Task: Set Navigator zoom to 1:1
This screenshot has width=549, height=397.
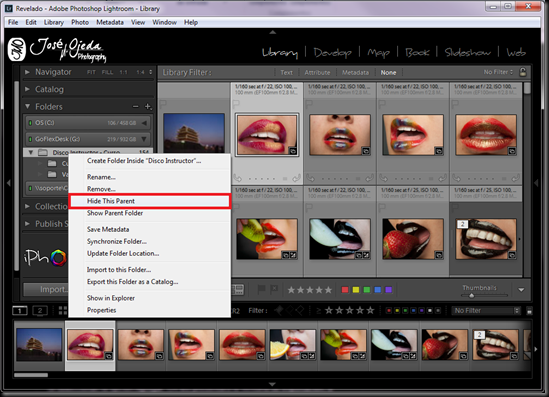Action: 123,72
